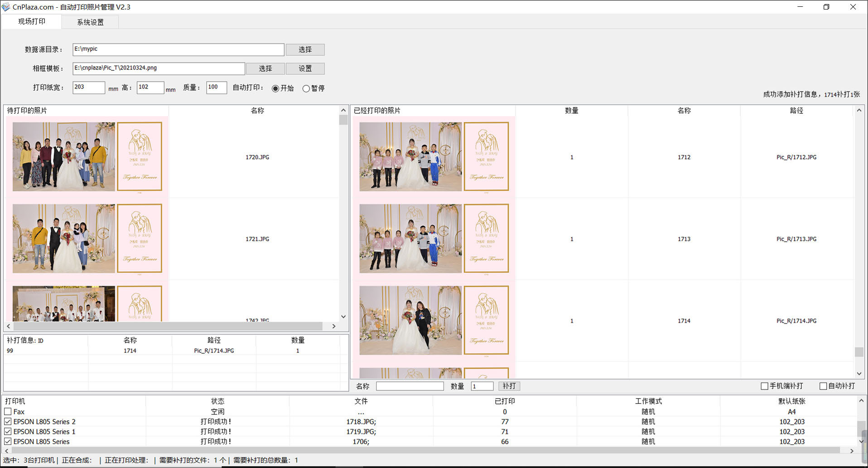The height and width of the screenshot is (468, 868).
Task: Enable the 手机端补打 checkbox
Action: tap(764, 386)
